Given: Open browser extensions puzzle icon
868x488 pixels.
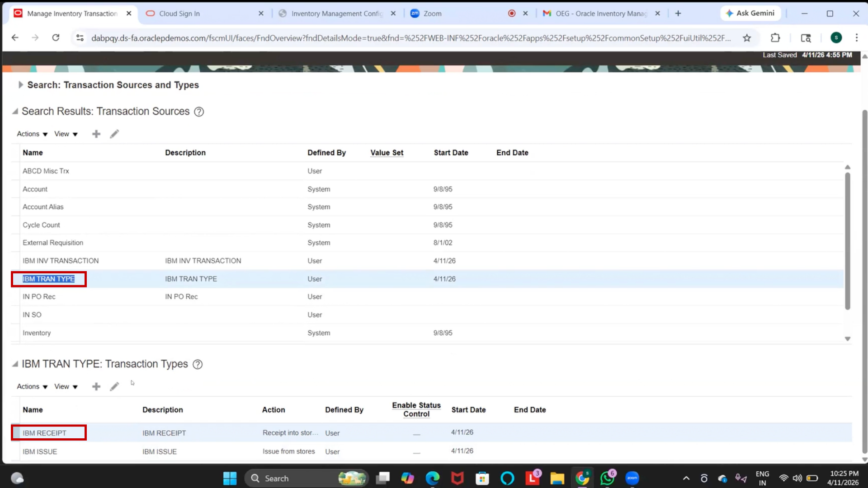Looking at the screenshot, I should click(x=775, y=38).
